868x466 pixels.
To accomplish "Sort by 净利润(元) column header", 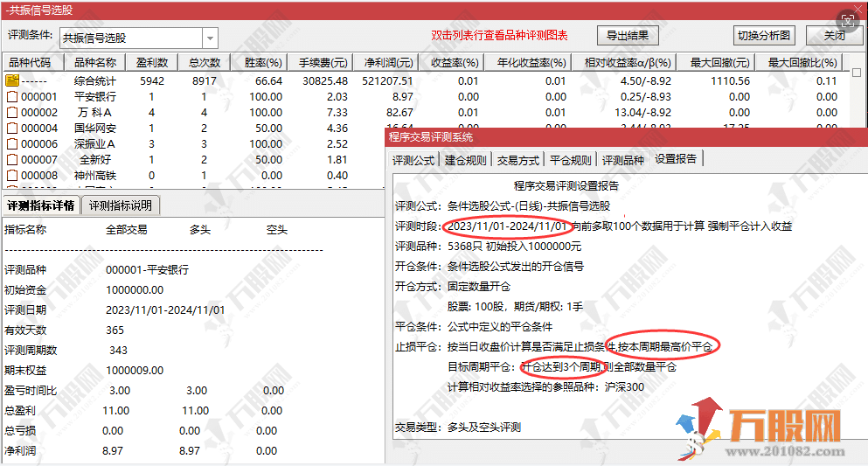I will 389,63.
